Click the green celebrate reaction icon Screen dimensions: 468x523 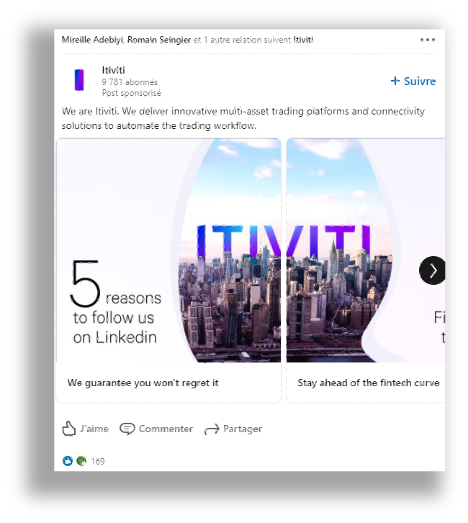click(81, 461)
